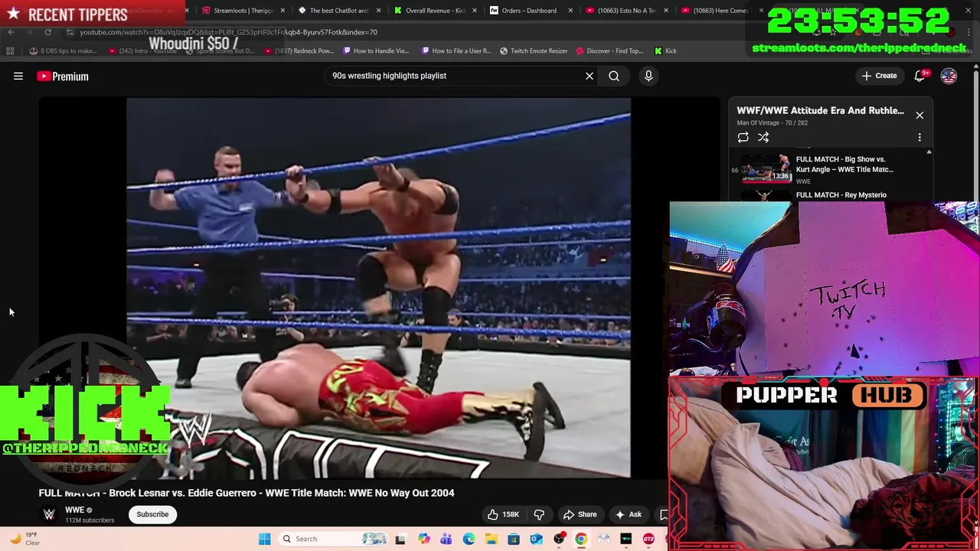Close the playlist panel
Screen dimensions: 980x551
coord(920,116)
